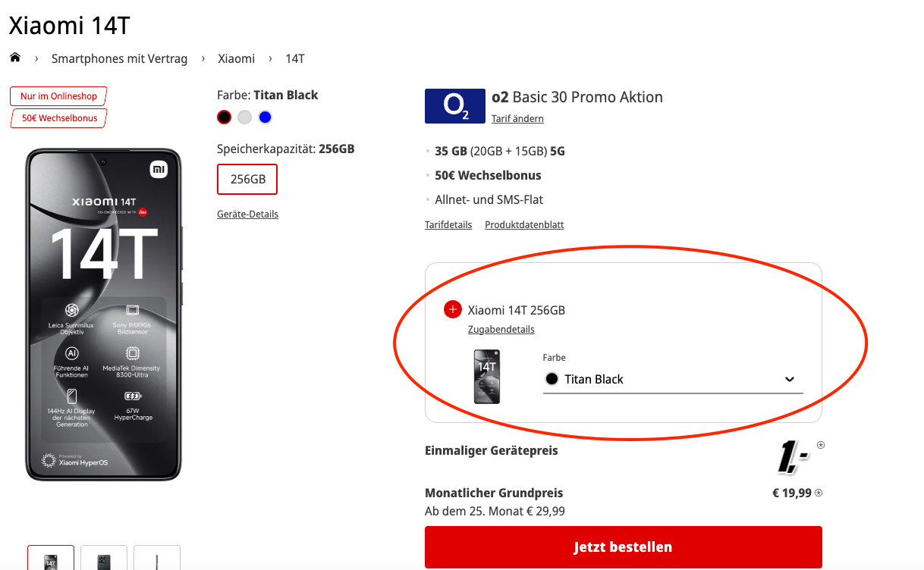Select the first gallery thumbnail of the phone front
924x570 pixels.
coord(51,558)
